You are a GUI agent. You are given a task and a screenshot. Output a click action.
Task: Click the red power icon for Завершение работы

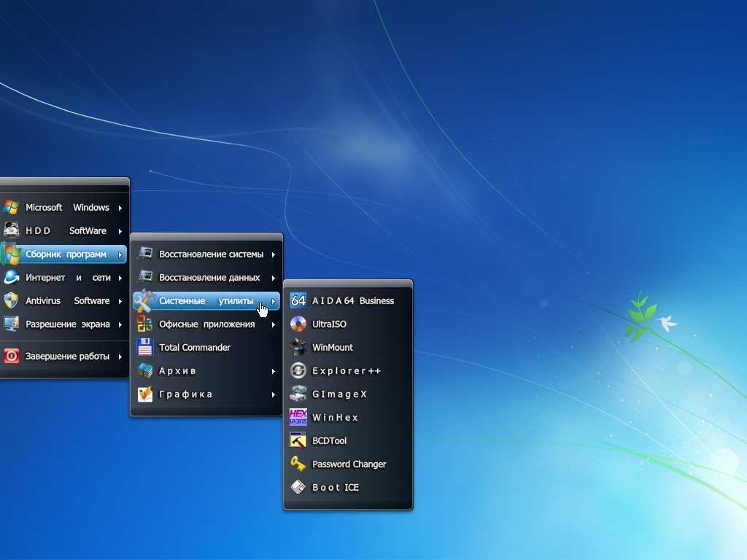coord(11,356)
